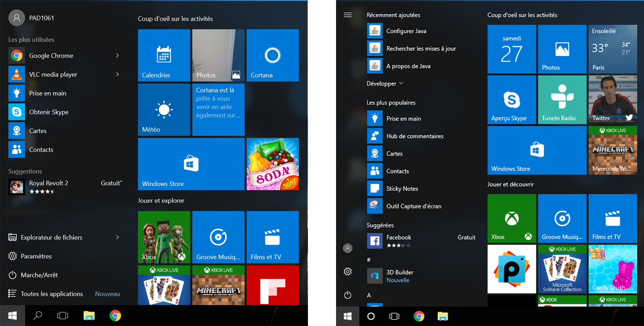Open Sticky Notes
644x326 pixels.
point(402,188)
